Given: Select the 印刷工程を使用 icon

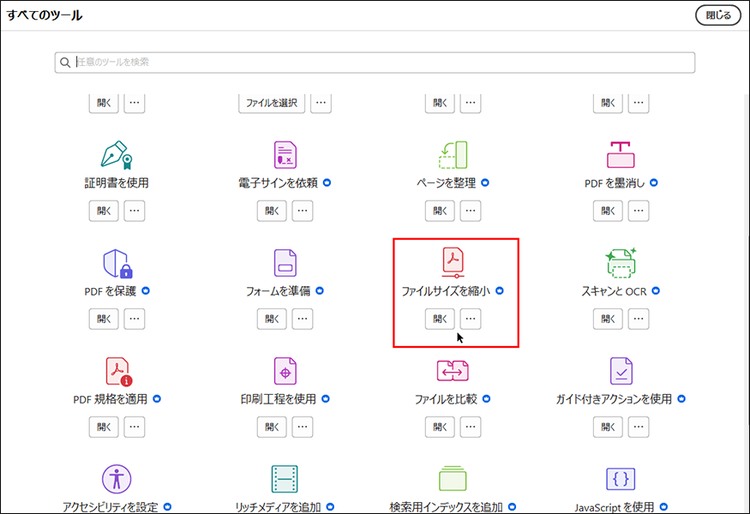Looking at the screenshot, I should [x=285, y=371].
